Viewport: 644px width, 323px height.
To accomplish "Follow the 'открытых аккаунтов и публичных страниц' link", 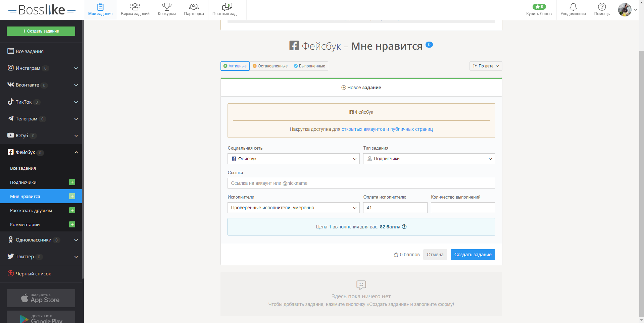I will tap(387, 129).
